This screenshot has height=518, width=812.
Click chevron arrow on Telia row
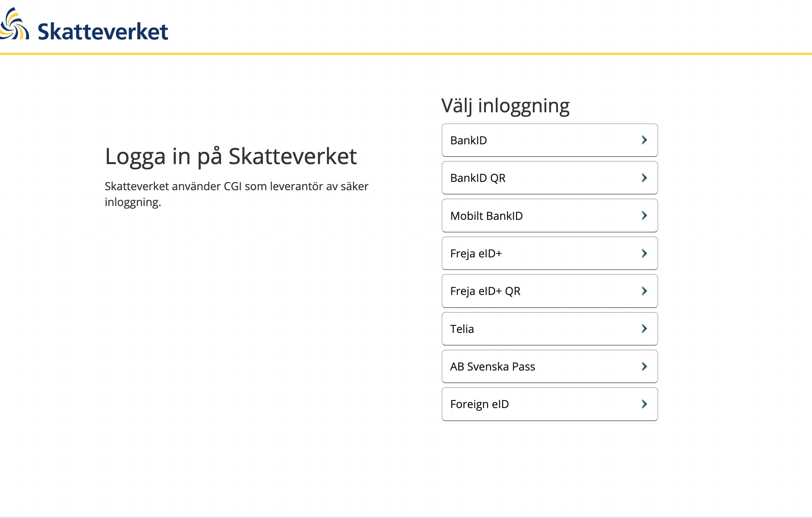(644, 329)
